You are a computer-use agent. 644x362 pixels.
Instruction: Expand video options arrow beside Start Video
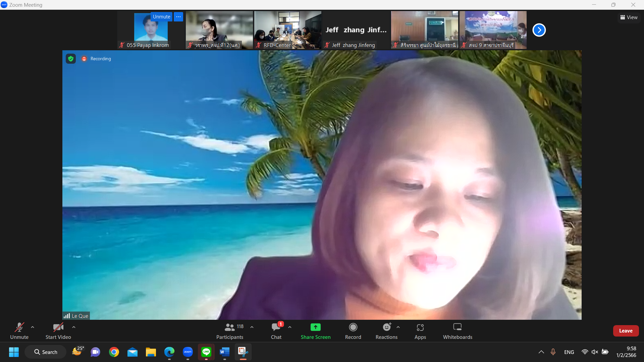(x=74, y=327)
